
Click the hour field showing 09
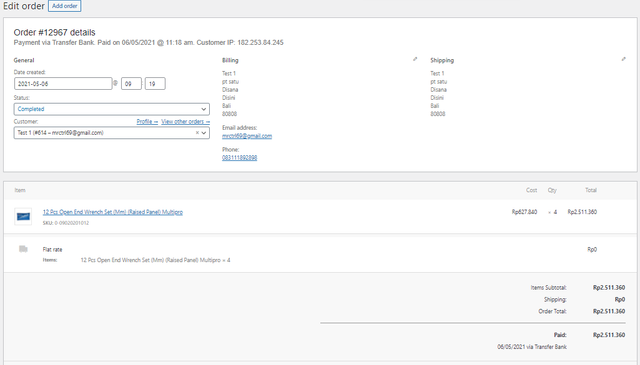click(131, 84)
